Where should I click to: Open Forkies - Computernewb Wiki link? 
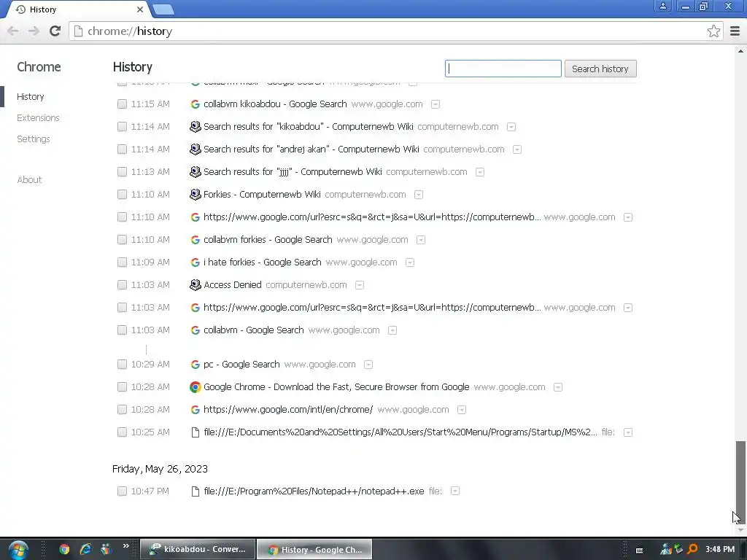[x=262, y=194]
